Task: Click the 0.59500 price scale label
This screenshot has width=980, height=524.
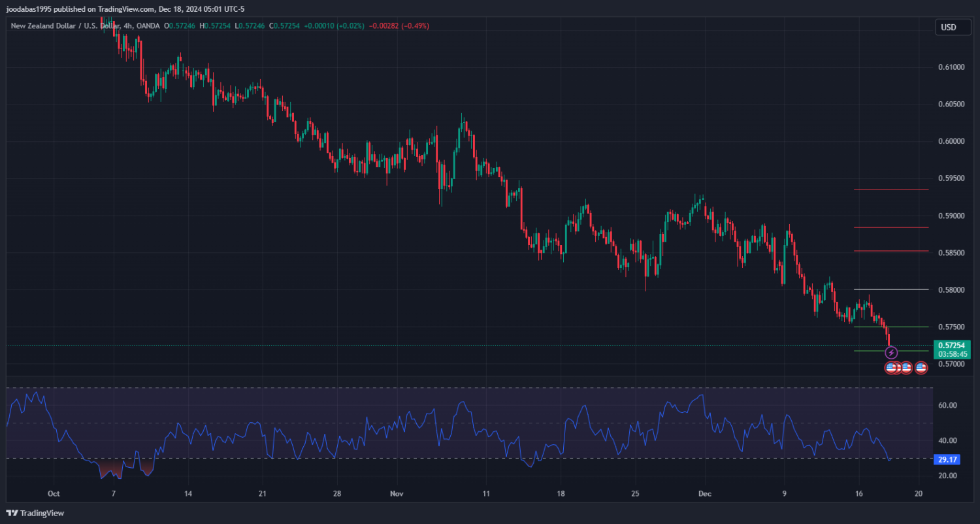Action: point(951,178)
